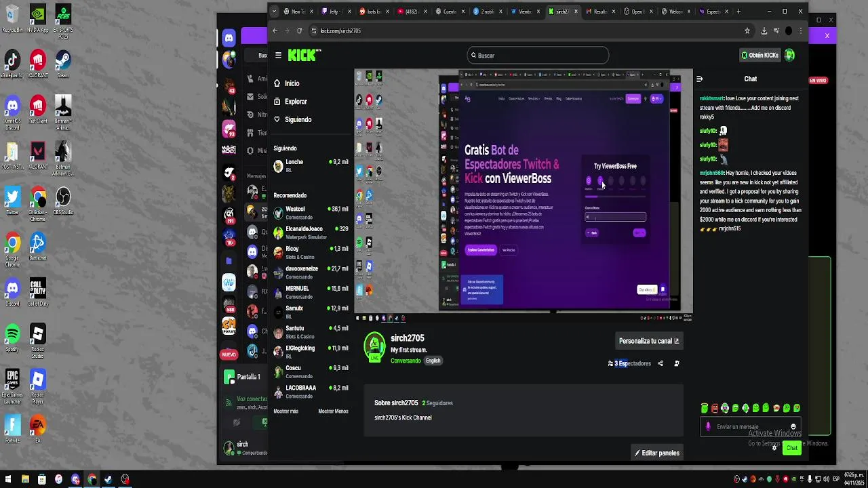The height and width of the screenshot is (488, 868).
Task: Select LACOBRAAA in recommended list
Action: pyautogui.click(x=311, y=391)
